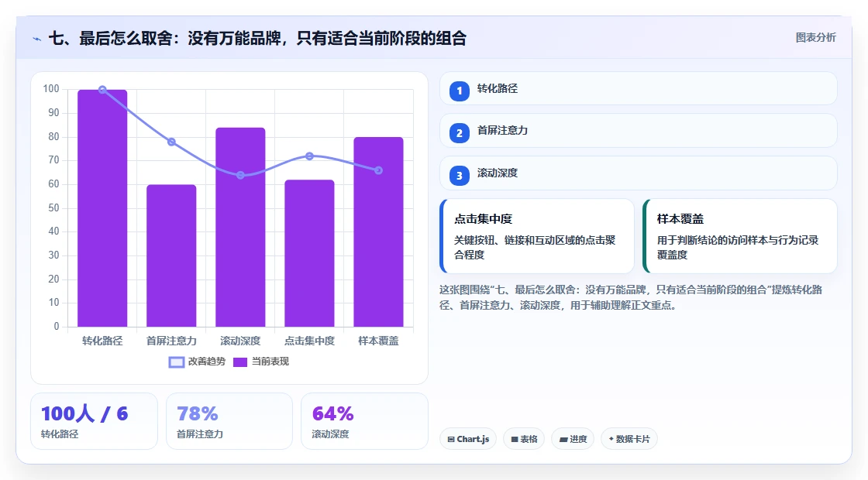Click the number 3 badge for 滚动深度
The image size is (868, 480).
[459, 176]
